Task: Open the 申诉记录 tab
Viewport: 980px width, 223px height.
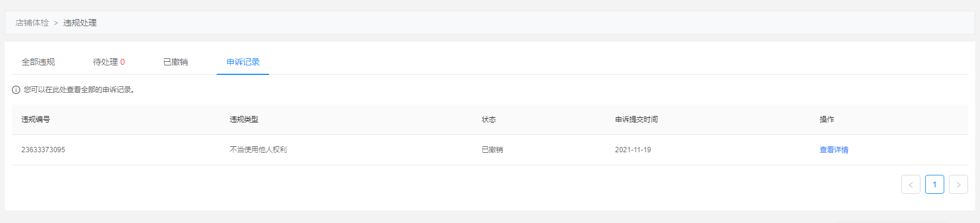Action: click(243, 62)
